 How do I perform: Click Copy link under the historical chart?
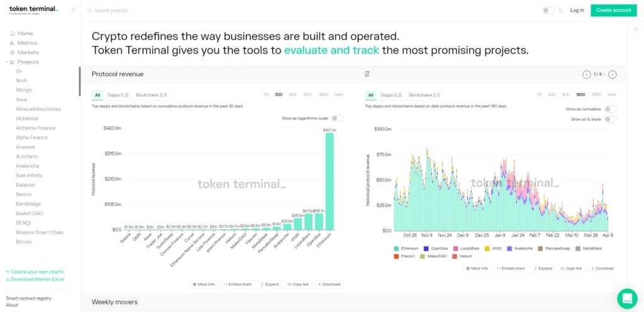point(571,268)
